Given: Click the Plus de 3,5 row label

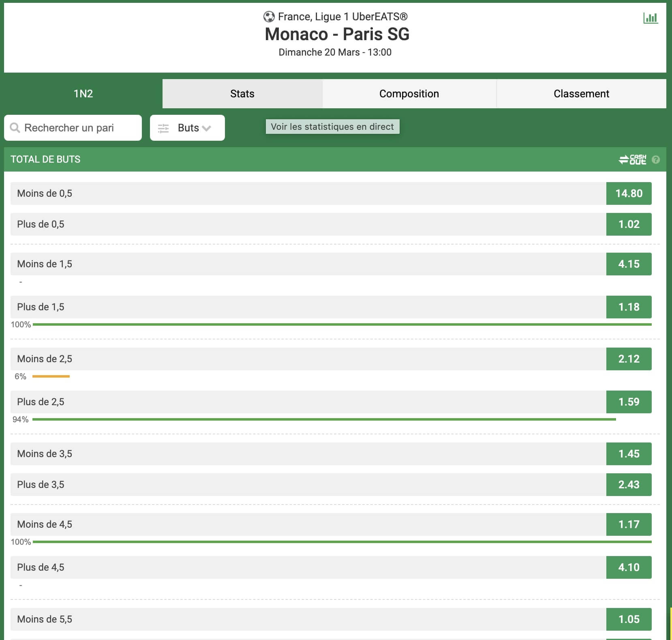Looking at the screenshot, I should 41,485.
